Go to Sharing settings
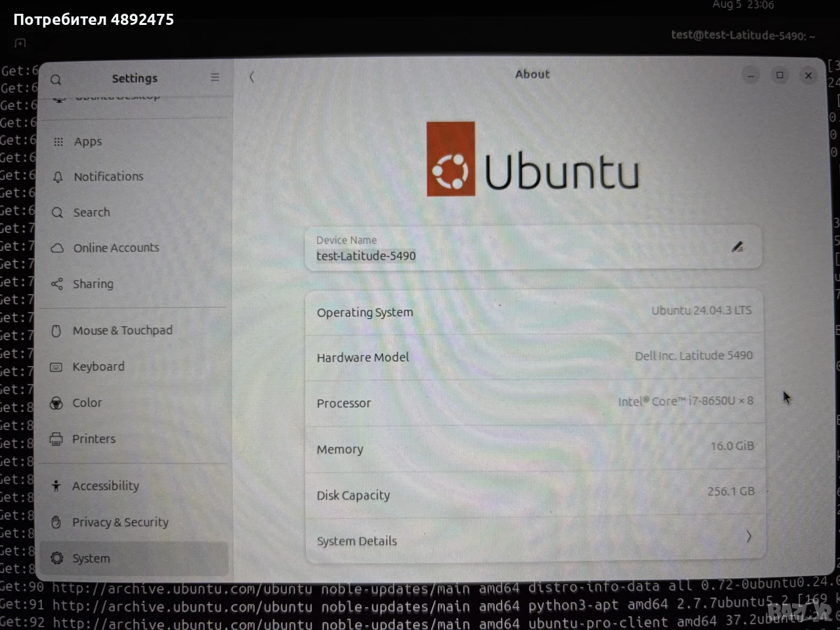This screenshot has width=840, height=630. pos(134,284)
